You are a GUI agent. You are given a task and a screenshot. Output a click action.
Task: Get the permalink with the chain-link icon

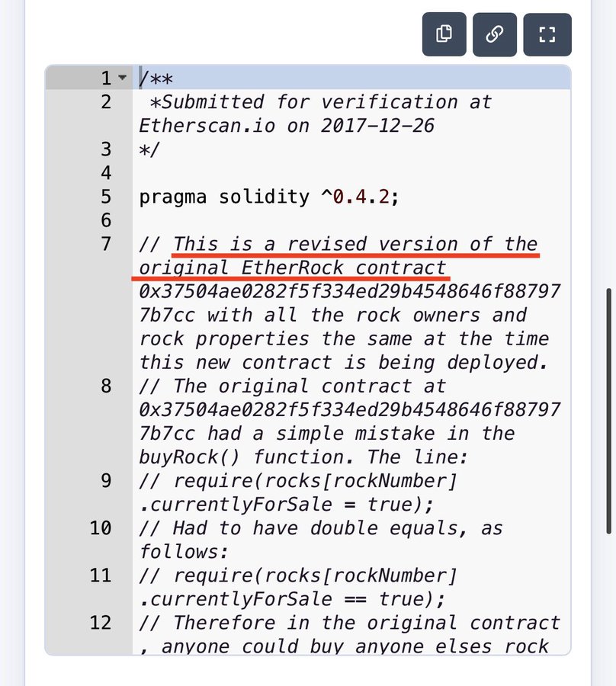tap(495, 34)
